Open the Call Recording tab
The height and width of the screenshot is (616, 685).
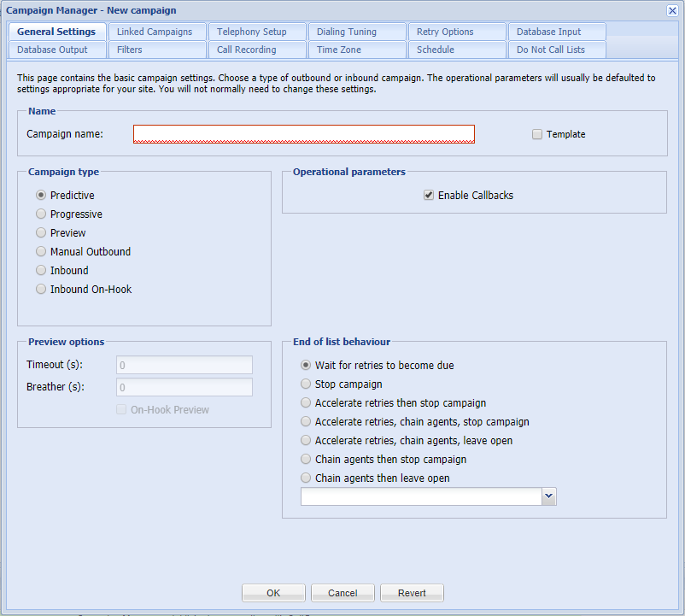pos(257,50)
